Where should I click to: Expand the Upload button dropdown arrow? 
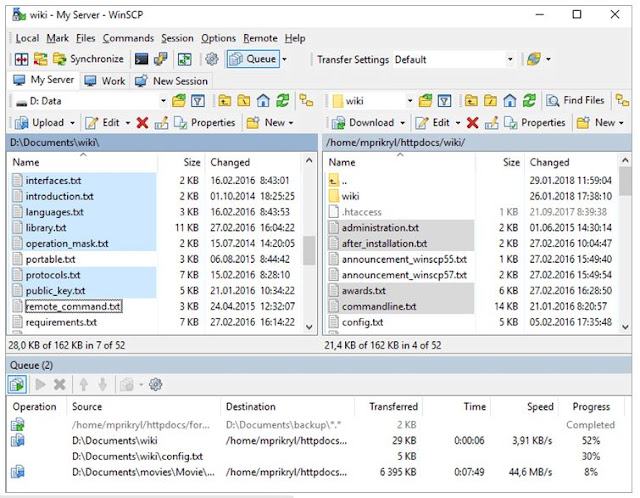coord(72,123)
